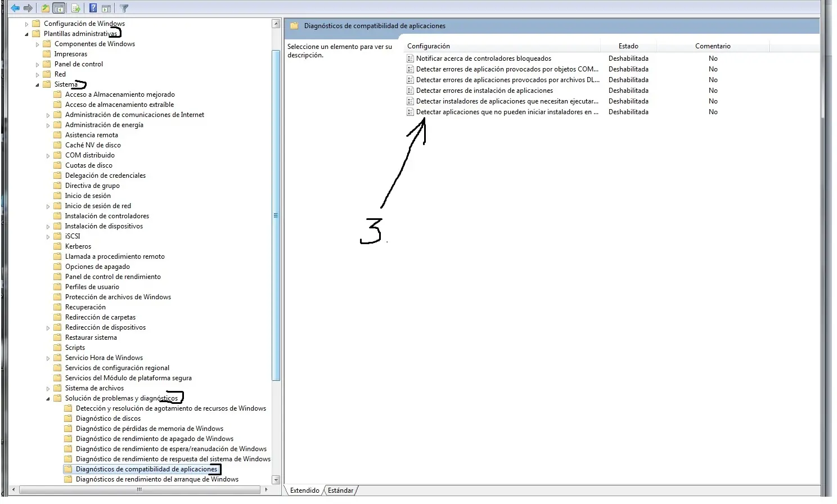Click the folder icon next to Directiva de grupo
Screen dimensions: 837x504
pos(57,186)
